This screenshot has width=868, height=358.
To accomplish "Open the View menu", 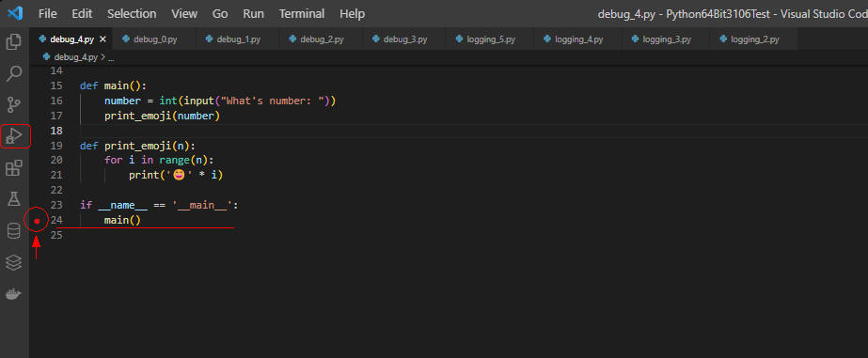I will coord(184,13).
